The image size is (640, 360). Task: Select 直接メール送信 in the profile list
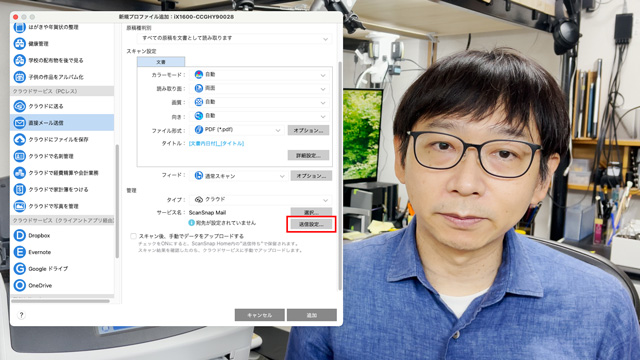click(x=62, y=122)
